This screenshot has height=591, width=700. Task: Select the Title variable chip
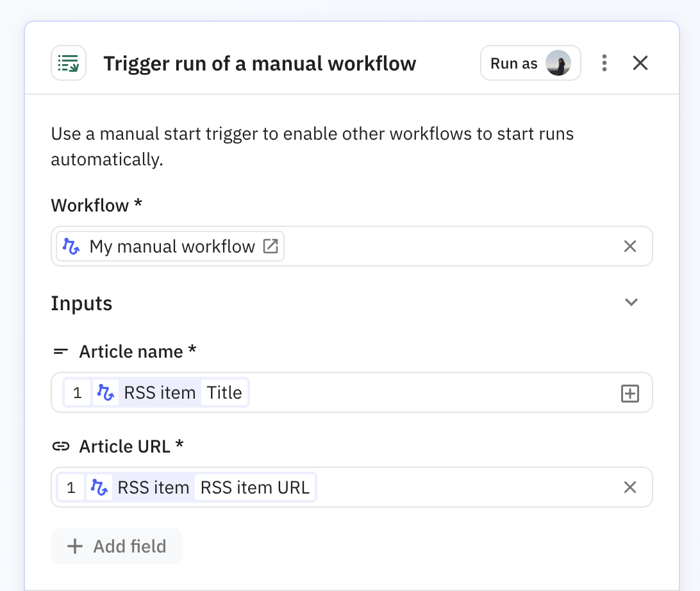pyautogui.click(x=224, y=392)
